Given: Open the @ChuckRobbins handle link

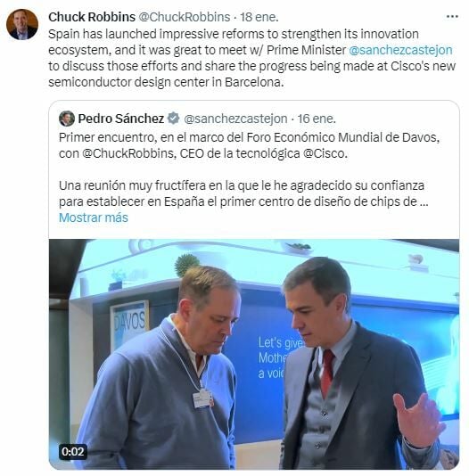Looking at the screenshot, I should click(185, 17).
